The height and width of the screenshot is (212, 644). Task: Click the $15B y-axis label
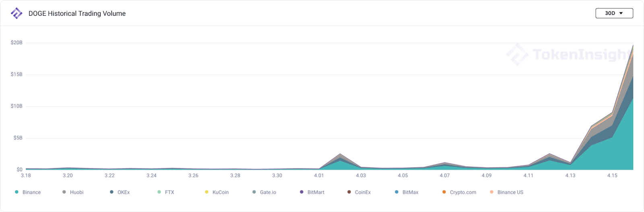pos(17,74)
